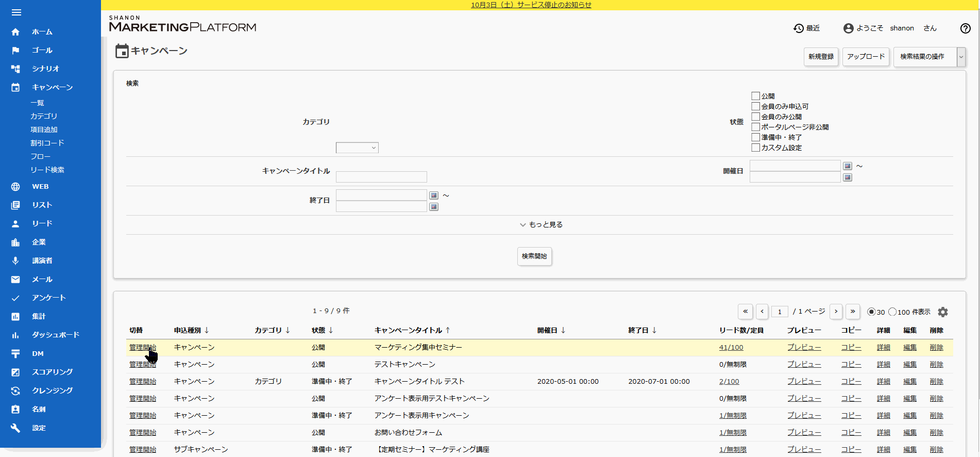This screenshot has height=457, width=980.
Task: Click the Scenario icon in sidebar
Action: pos(15,69)
